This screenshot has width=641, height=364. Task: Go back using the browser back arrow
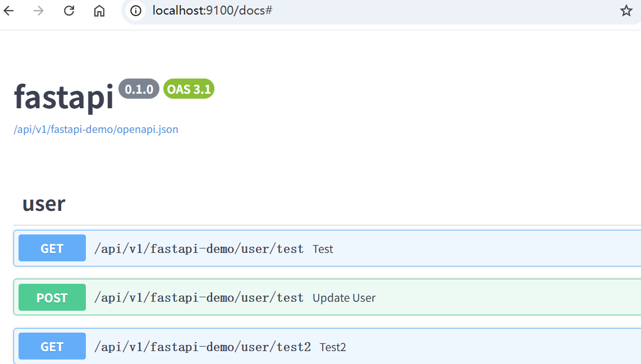pos(9,11)
